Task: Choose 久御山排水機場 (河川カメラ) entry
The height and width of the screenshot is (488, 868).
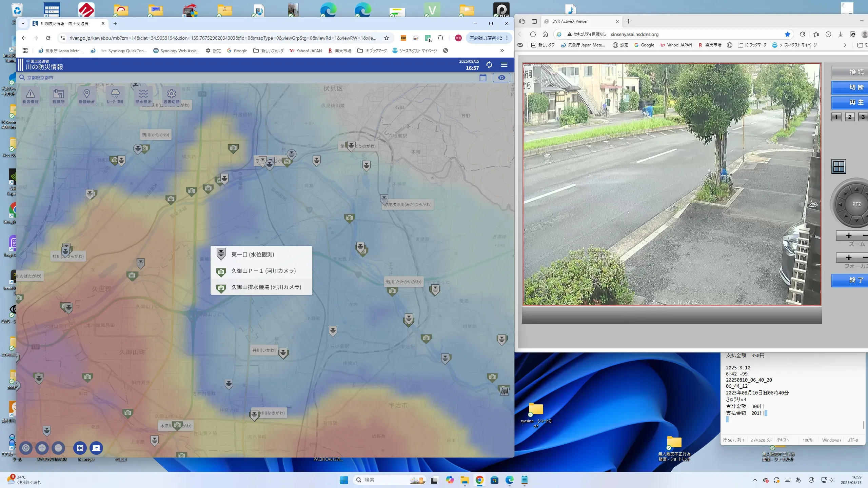Action: tap(266, 287)
